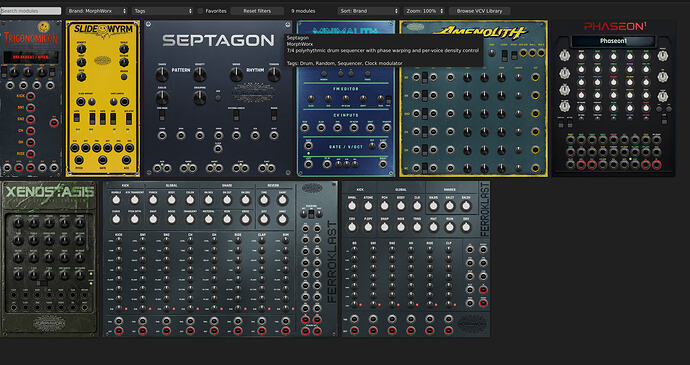Click knob left of Septagon RHYTHM label

pyautogui.click(x=236, y=75)
